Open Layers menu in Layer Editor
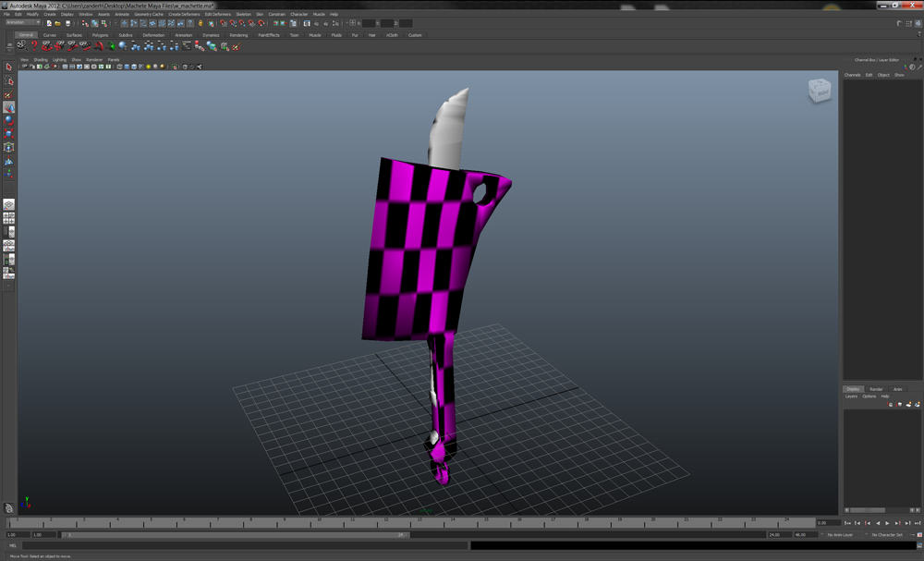 [x=852, y=396]
